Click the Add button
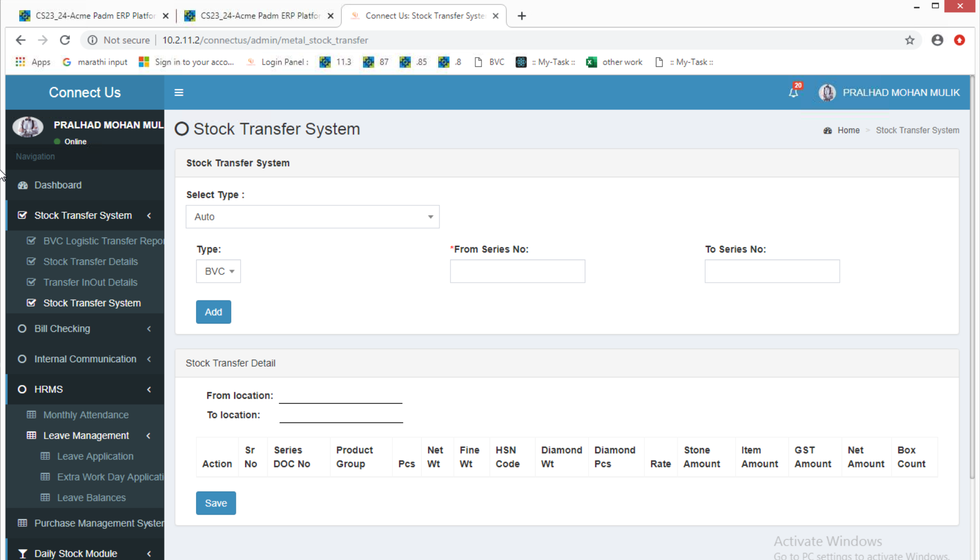This screenshot has height=560, width=980. pos(214,312)
